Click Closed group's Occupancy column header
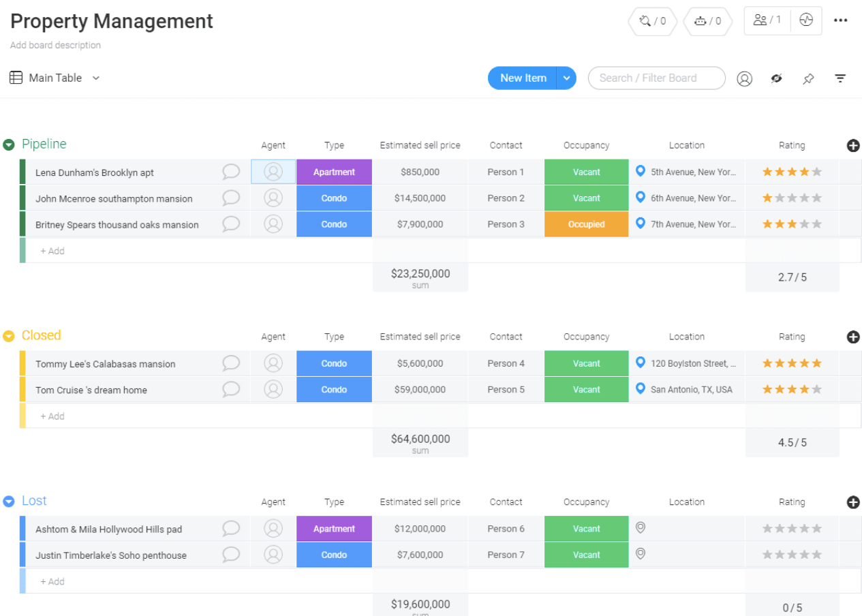862x616 pixels. click(586, 337)
